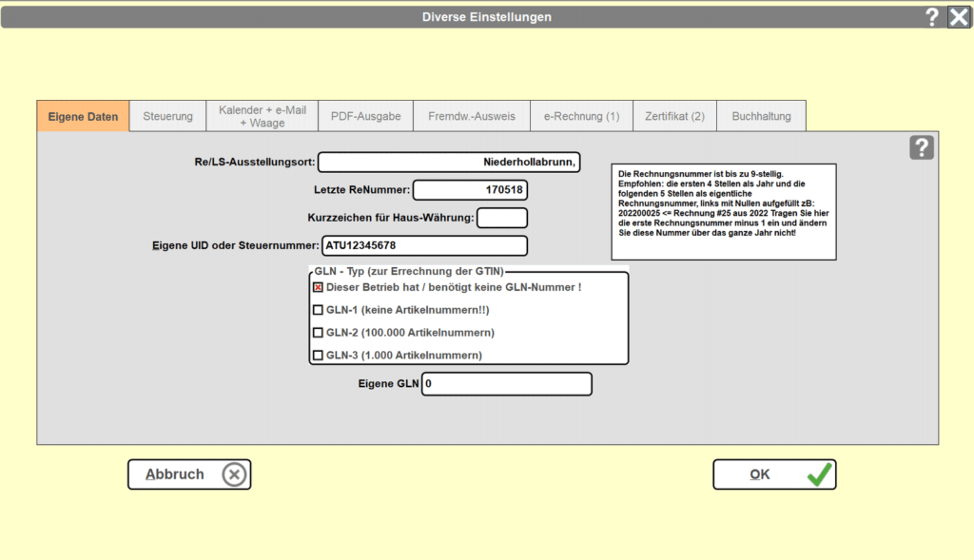This screenshot has width=974, height=560.
Task: Open the Fremdw.-Ausweis tab
Action: coord(472,116)
